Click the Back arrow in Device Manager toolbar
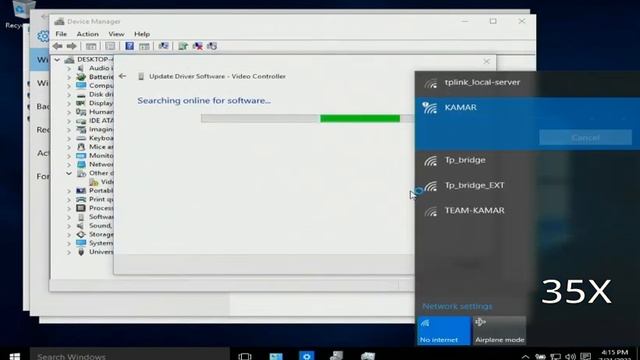 [58, 46]
